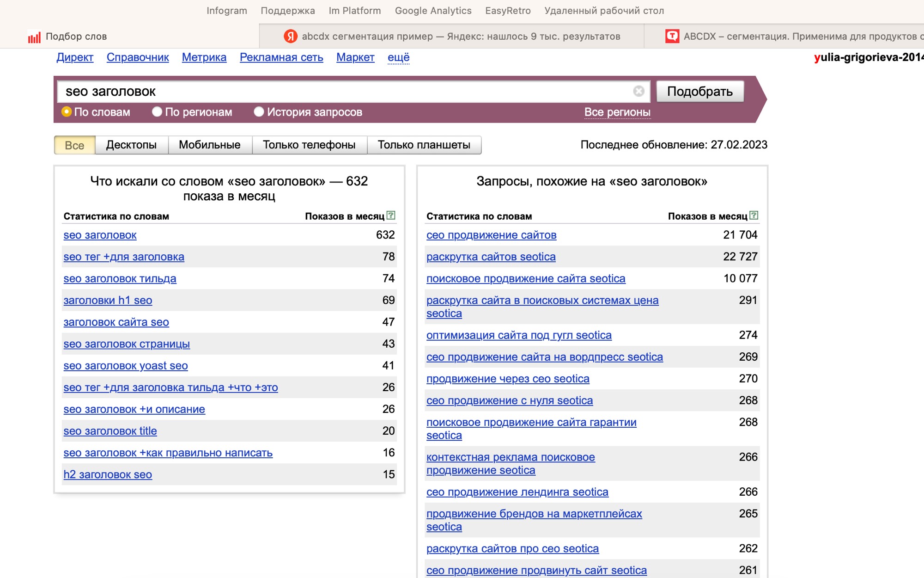
Task: Click the 632 impressions value
Action: (385, 235)
